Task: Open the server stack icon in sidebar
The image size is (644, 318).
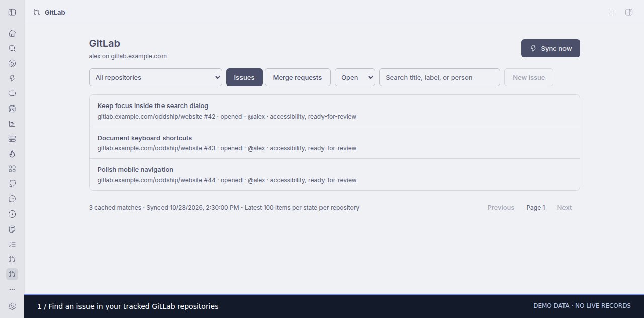Action: tap(12, 139)
